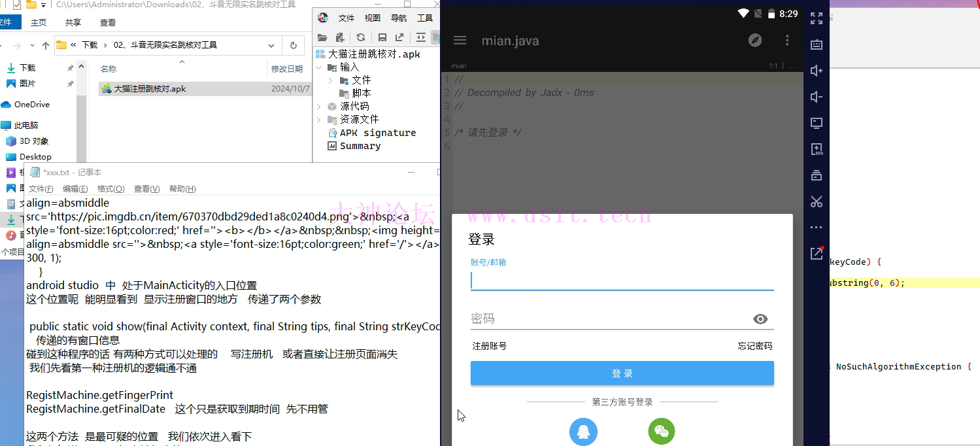Open OneDrive in the Explorer sidebar

coord(32,105)
